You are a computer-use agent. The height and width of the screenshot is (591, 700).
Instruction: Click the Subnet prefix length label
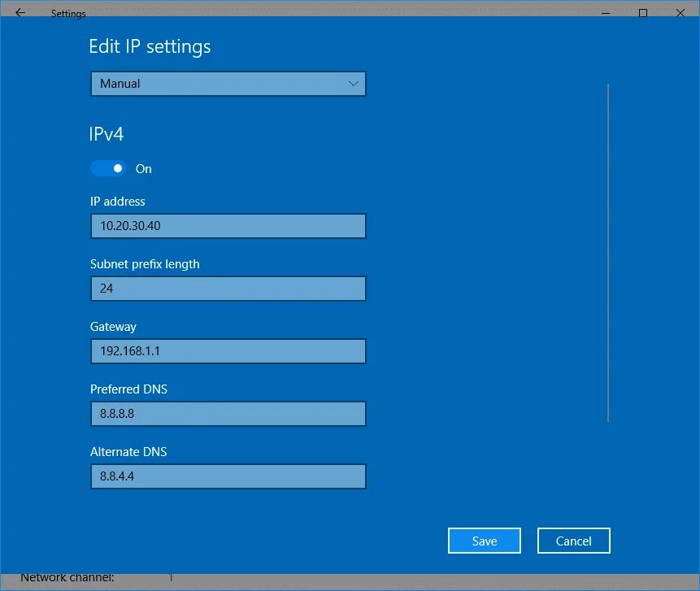click(145, 264)
